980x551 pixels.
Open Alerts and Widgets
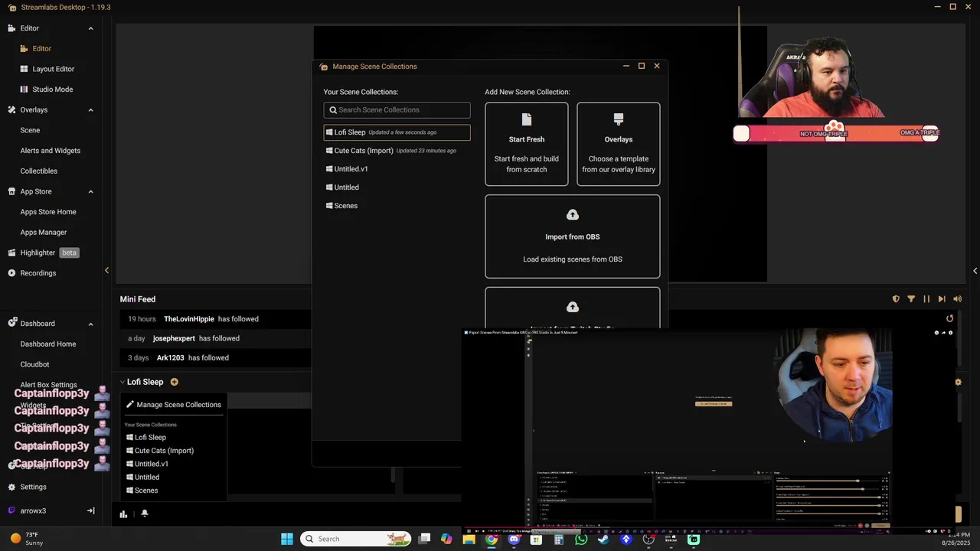[50, 151]
